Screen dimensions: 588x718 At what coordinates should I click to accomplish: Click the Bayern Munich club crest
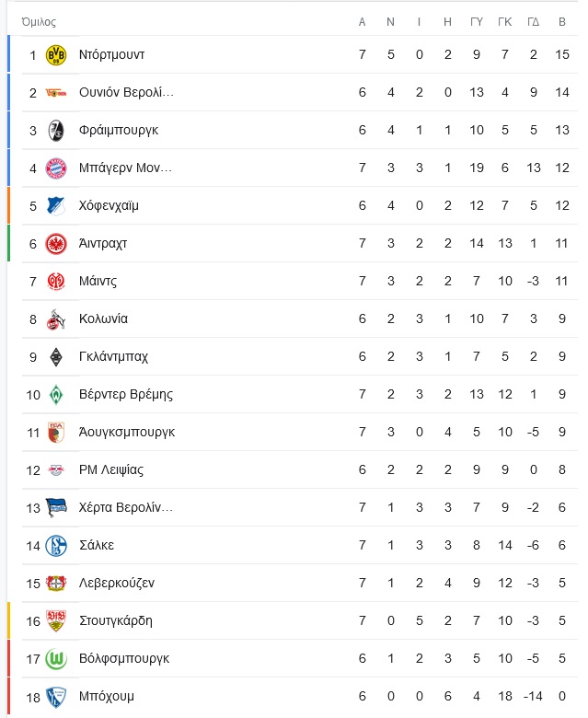click(56, 168)
